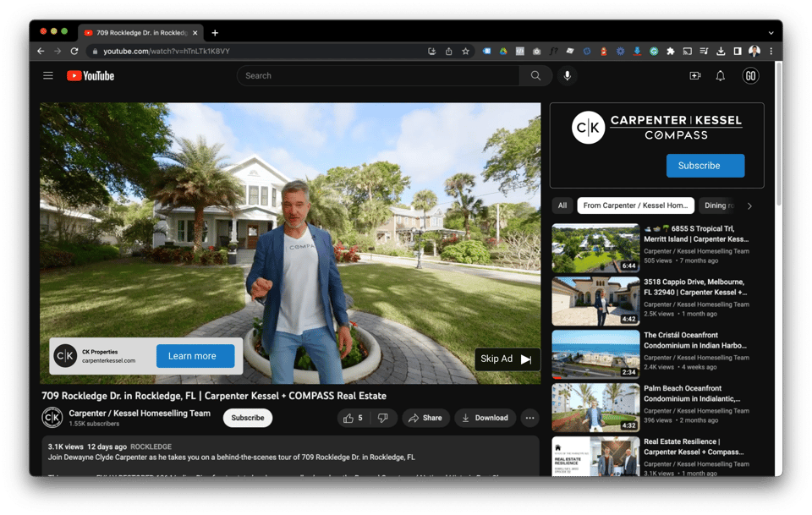Open carpenterkessel.com ad link
This screenshot has width=812, height=515.
click(109, 361)
